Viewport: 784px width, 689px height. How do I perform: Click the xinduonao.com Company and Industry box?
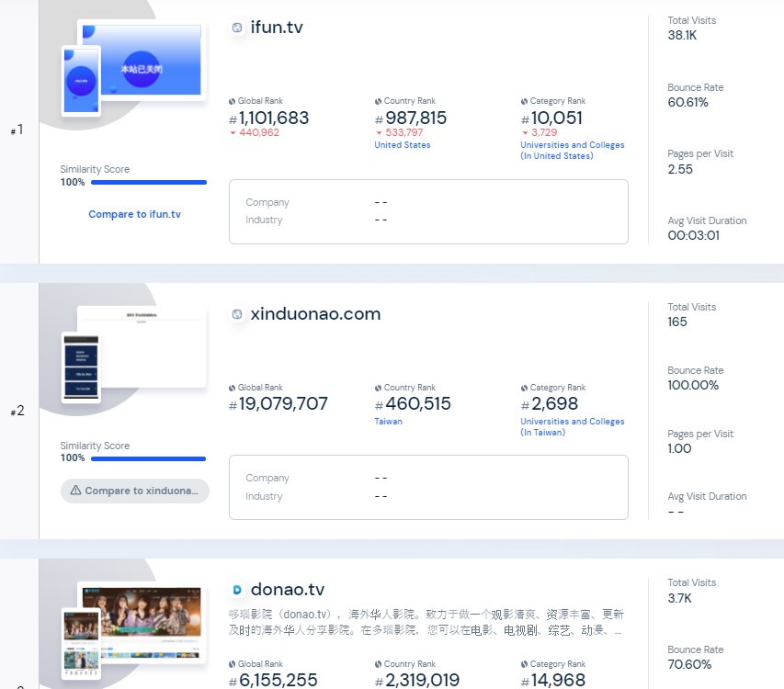[x=428, y=487]
